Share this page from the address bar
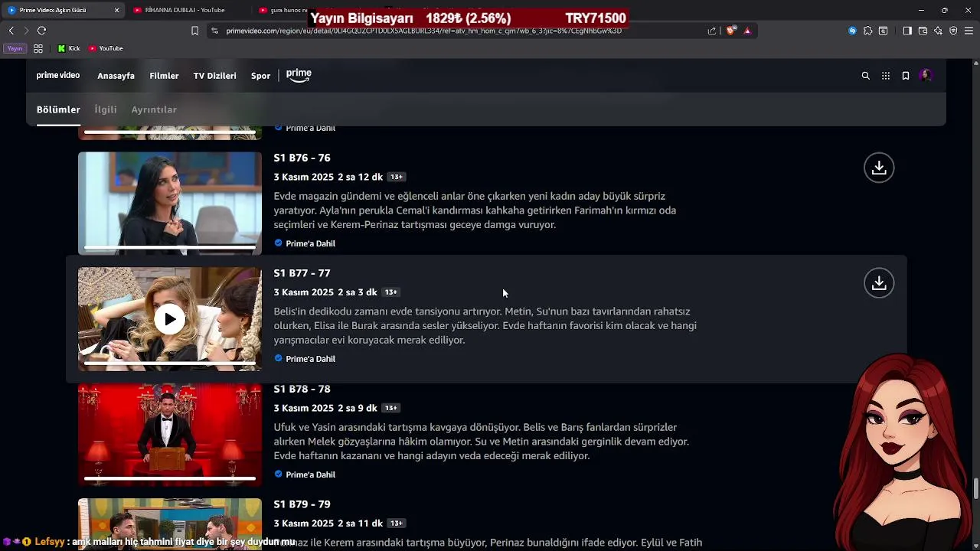Image resolution: width=980 pixels, height=551 pixels. pos(712,31)
